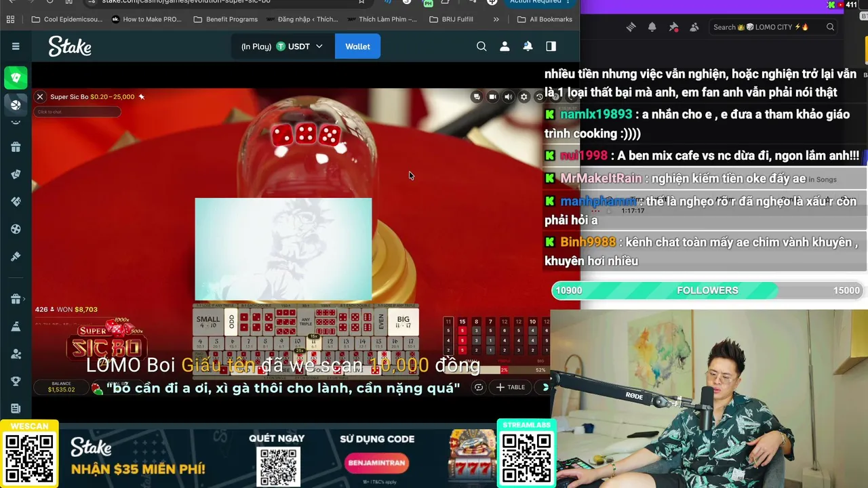Click the chat search LOMO CITY field

click(773, 27)
